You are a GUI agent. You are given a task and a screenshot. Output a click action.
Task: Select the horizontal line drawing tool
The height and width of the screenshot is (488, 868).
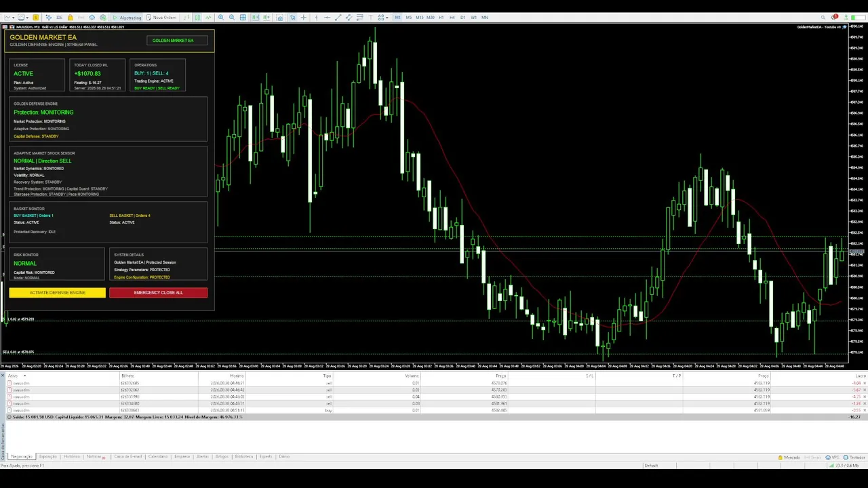327,18
